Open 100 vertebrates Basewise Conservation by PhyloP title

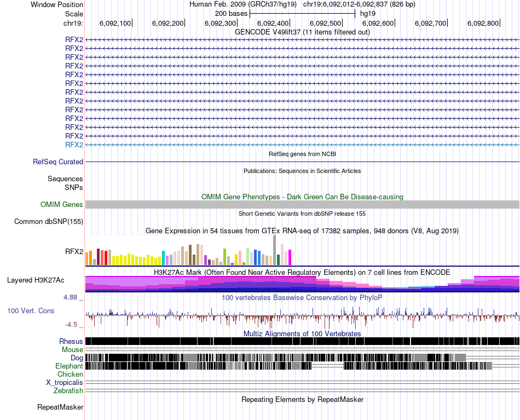(302, 297)
